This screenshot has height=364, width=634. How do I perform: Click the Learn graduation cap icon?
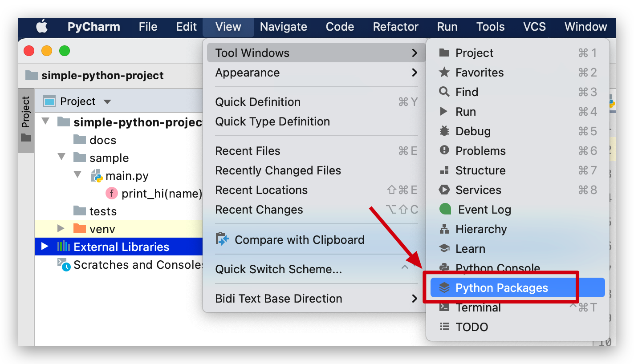tap(444, 249)
